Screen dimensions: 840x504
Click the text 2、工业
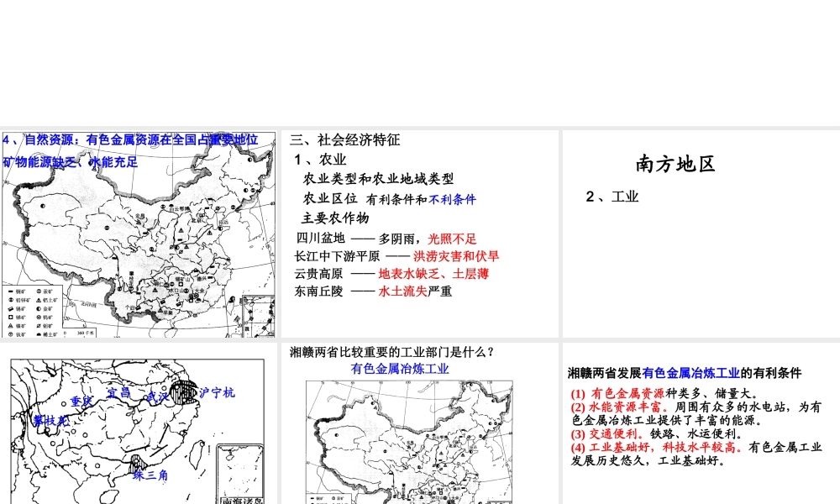coord(612,197)
